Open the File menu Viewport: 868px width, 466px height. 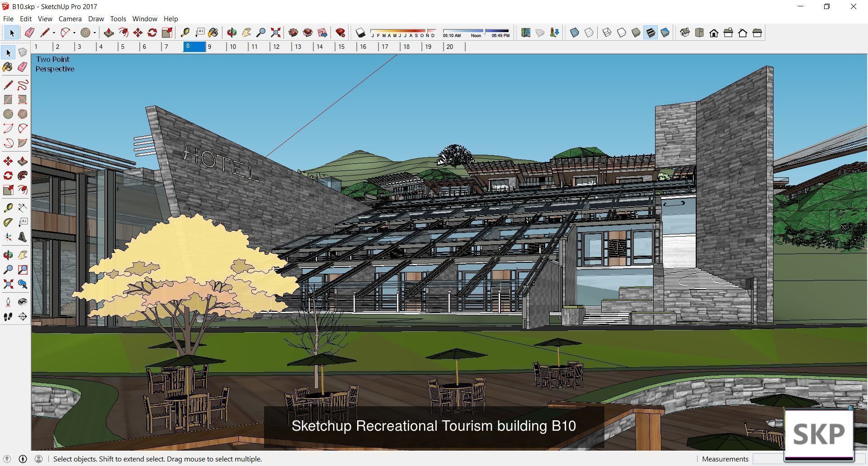(8, 19)
